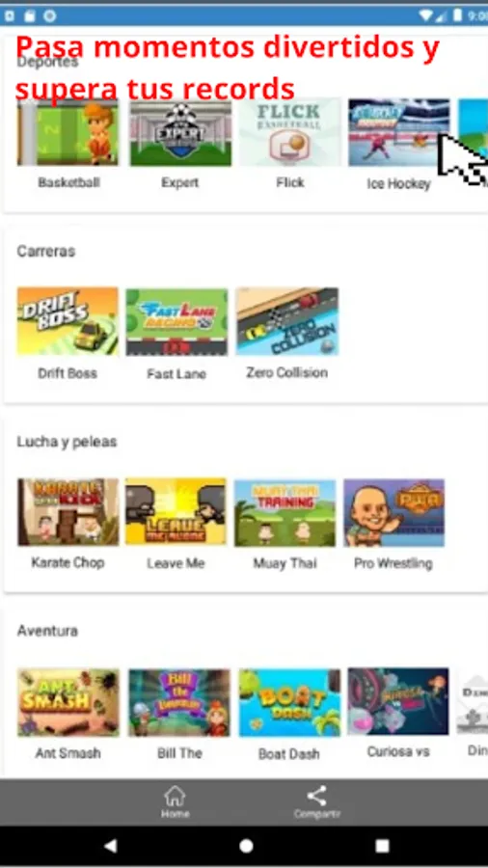Launch the Drift Boss game icon
488x868 pixels.
68,321
